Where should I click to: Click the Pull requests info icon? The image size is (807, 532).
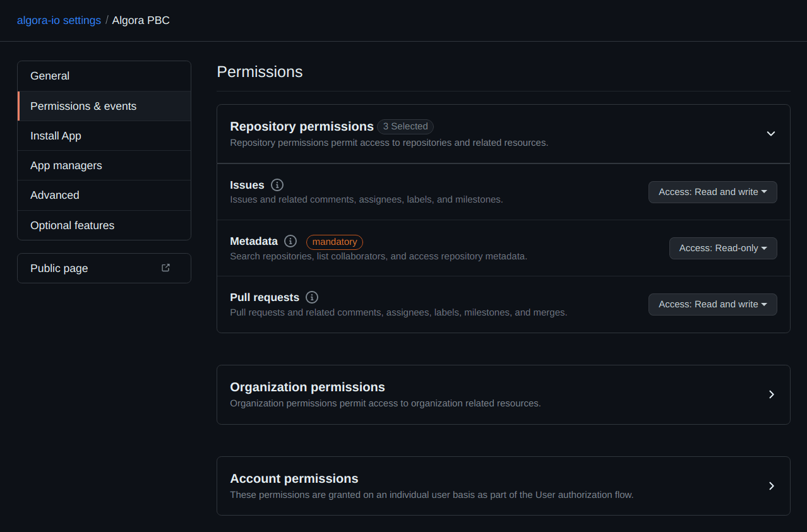312,297
